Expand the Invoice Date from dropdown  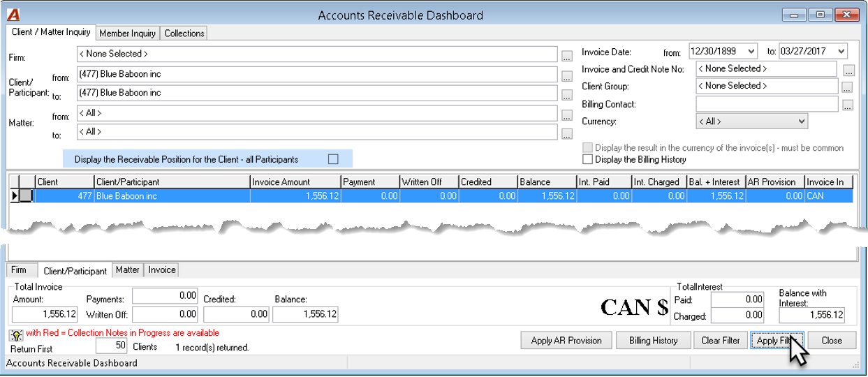click(x=751, y=51)
